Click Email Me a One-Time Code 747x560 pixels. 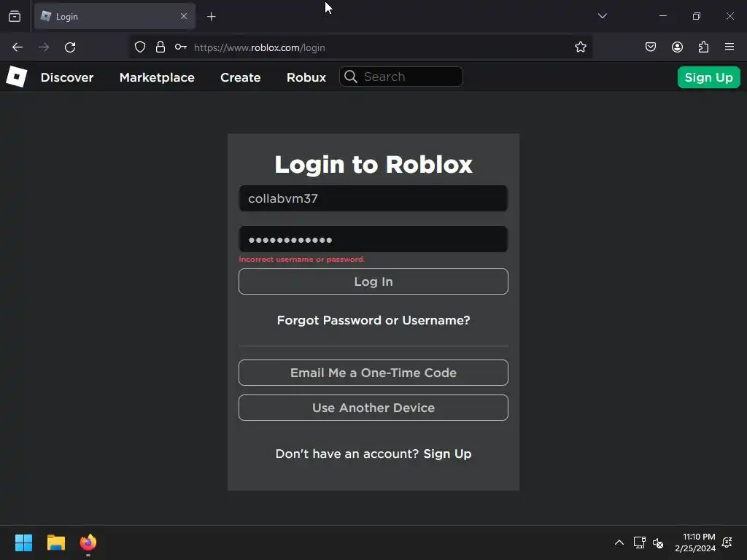pyautogui.click(x=373, y=373)
